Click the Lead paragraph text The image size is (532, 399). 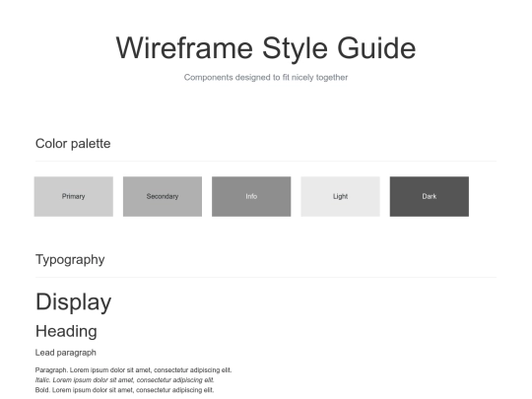pos(65,353)
